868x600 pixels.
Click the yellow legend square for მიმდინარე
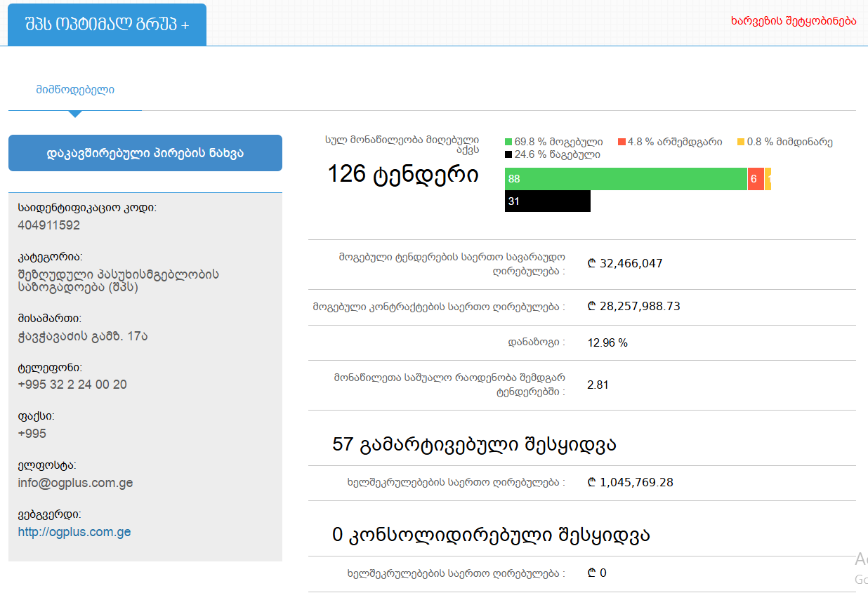[x=740, y=142]
